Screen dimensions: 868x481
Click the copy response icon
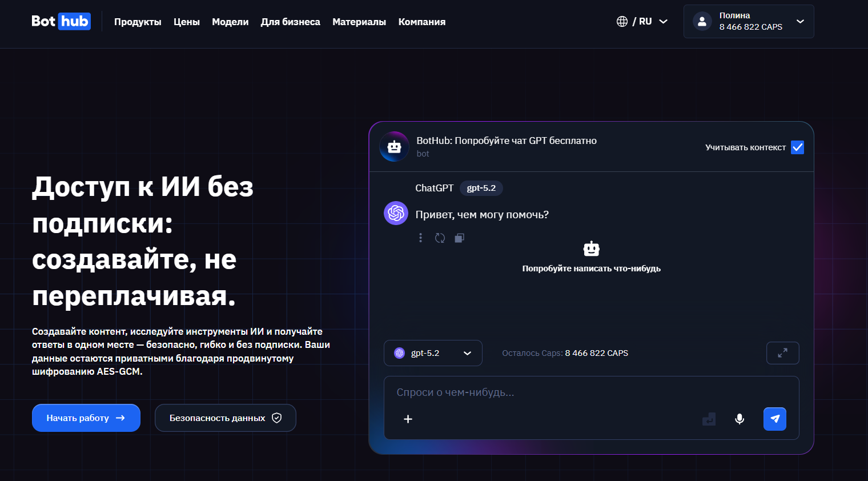point(459,238)
